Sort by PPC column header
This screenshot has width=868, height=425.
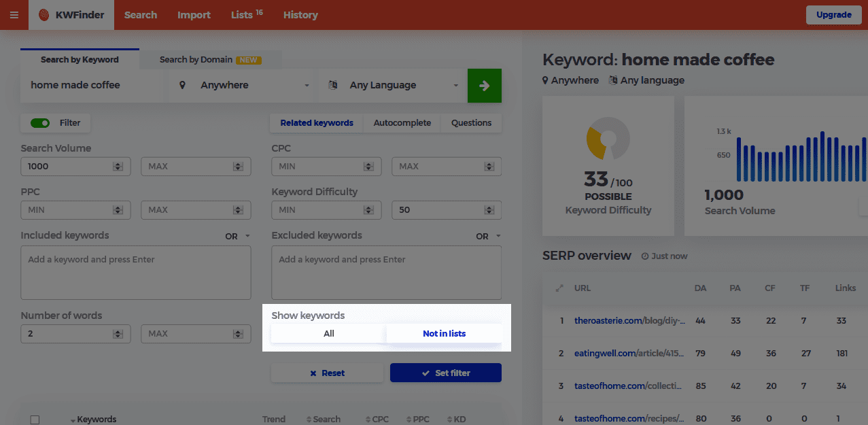417,420
